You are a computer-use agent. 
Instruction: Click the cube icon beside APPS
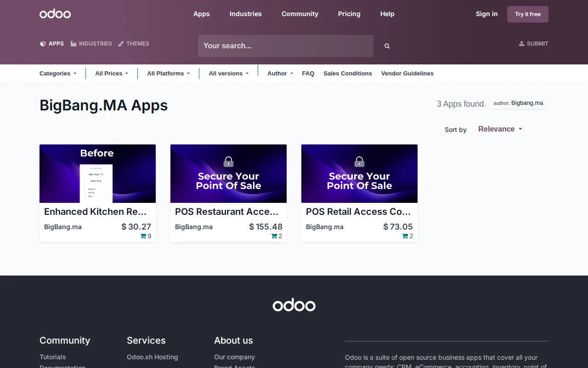click(43, 44)
